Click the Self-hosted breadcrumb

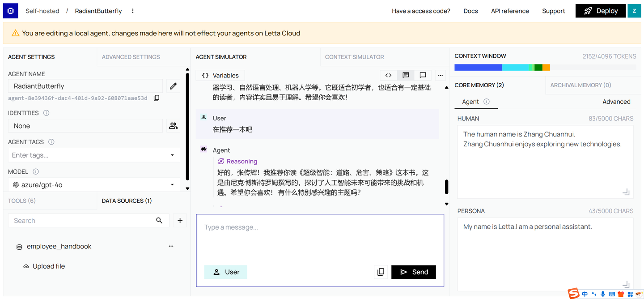pyautogui.click(x=42, y=11)
